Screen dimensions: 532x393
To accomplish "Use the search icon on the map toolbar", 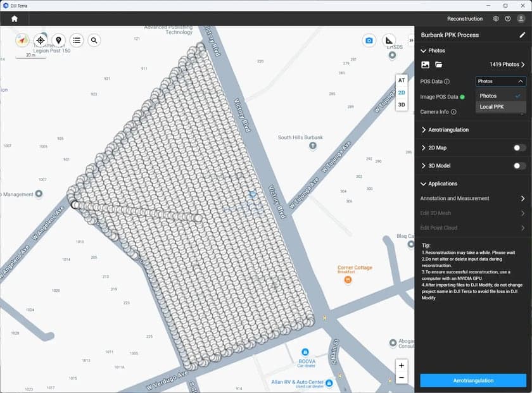I will pos(94,40).
